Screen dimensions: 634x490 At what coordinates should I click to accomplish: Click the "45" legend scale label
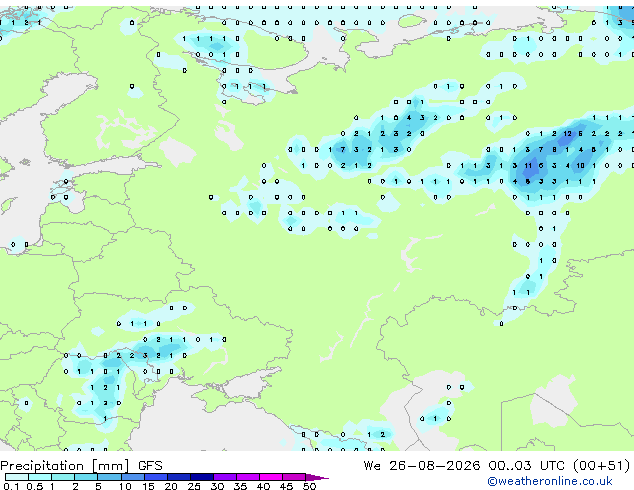tap(286, 486)
